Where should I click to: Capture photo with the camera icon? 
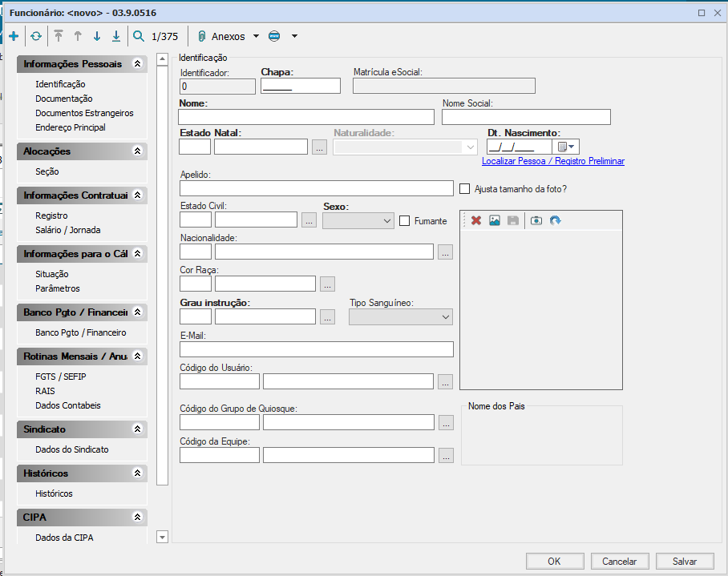click(536, 220)
